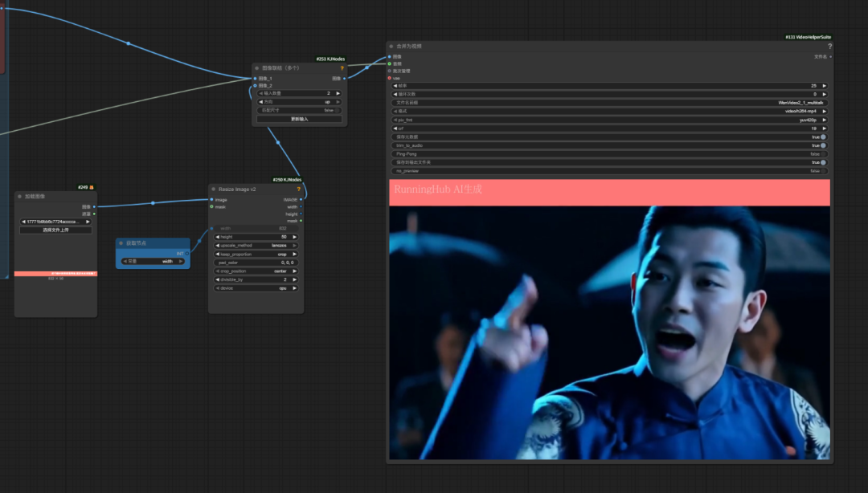This screenshot has height=493, width=868.
Task: Pick next device option after cpu
Action: [x=294, y=288]
